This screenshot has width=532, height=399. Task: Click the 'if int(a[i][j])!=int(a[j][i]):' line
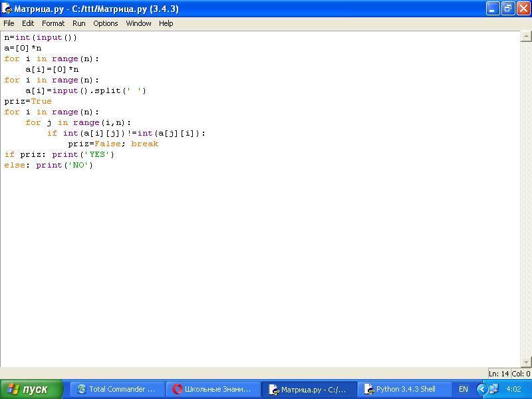pos(126,133)
